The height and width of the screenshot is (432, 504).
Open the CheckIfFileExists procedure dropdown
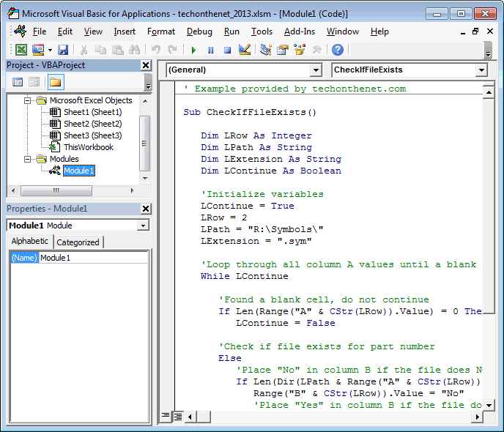coord(409,70)
